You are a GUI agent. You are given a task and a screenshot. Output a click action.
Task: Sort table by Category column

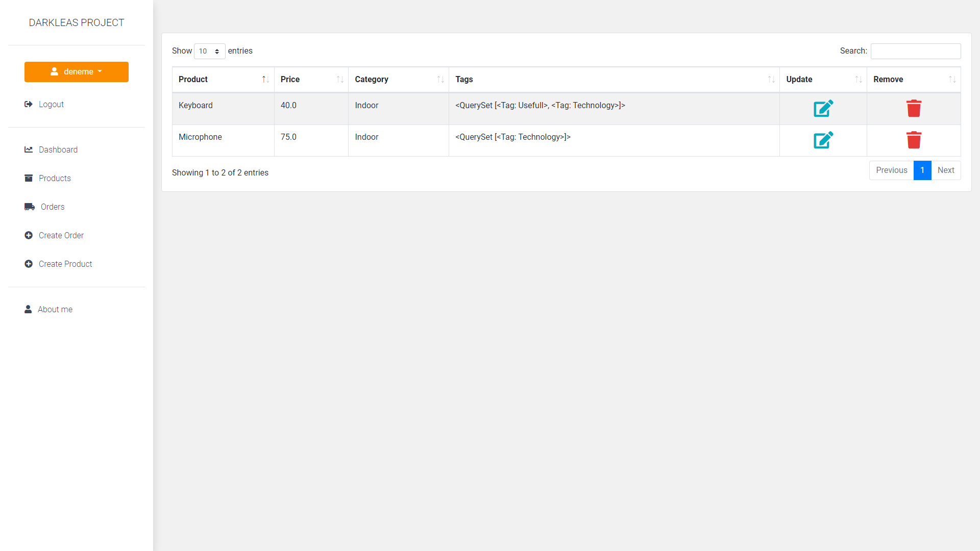398,80
